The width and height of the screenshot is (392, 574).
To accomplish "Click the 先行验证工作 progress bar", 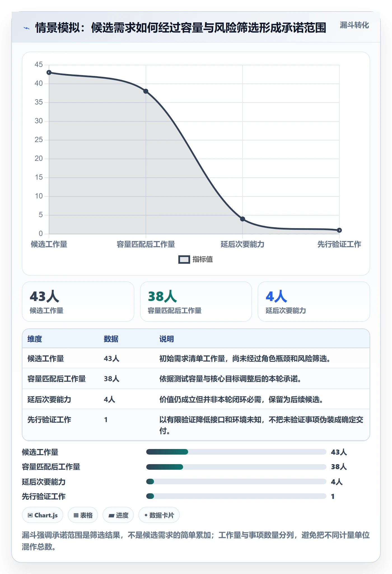I will click(236, 496).
